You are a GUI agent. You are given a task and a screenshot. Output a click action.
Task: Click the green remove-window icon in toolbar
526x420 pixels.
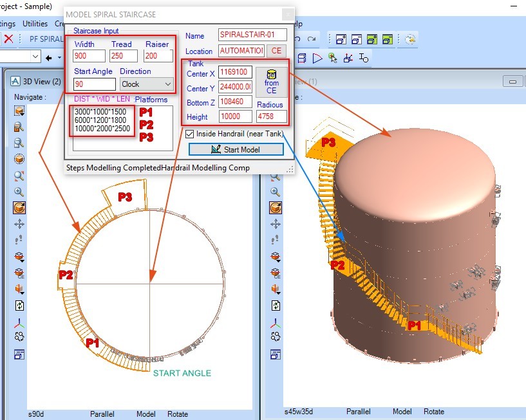[388, 39]
